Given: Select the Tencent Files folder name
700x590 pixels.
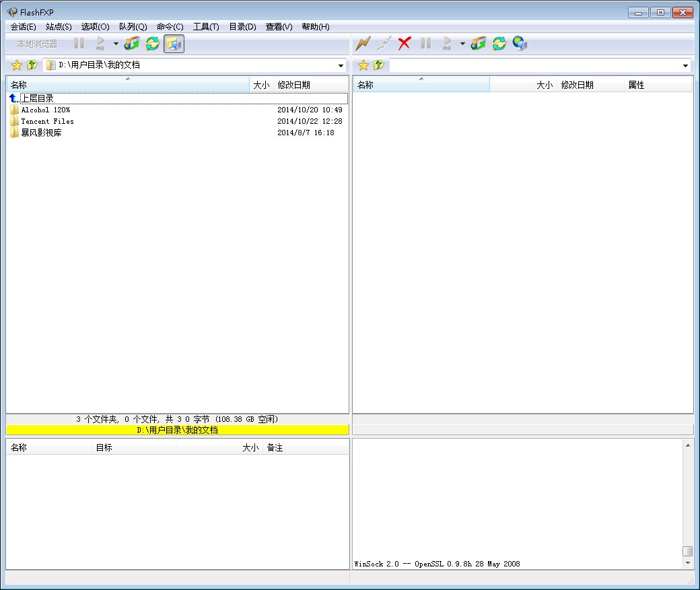Looking at the screenshot, I should [47, 121].
